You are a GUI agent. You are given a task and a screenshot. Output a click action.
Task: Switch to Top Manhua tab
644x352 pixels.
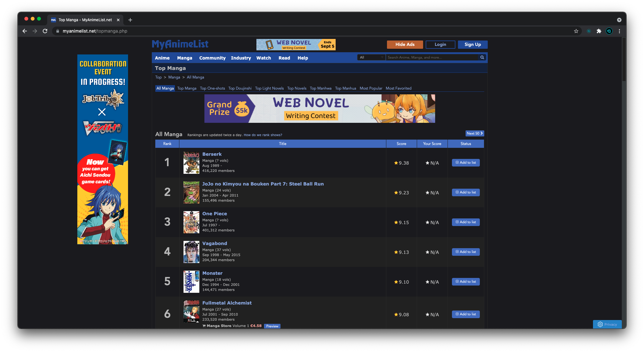345,88
